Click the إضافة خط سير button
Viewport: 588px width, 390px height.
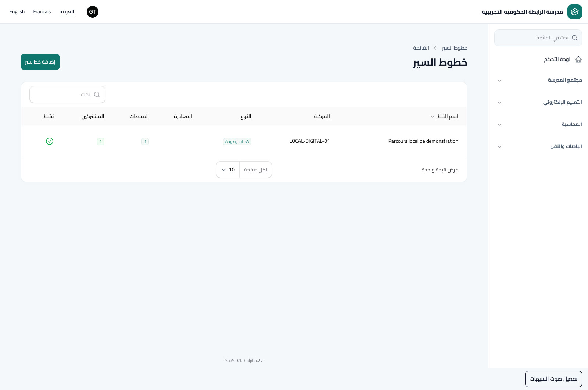pyautogui.click(x=40, y=62)
